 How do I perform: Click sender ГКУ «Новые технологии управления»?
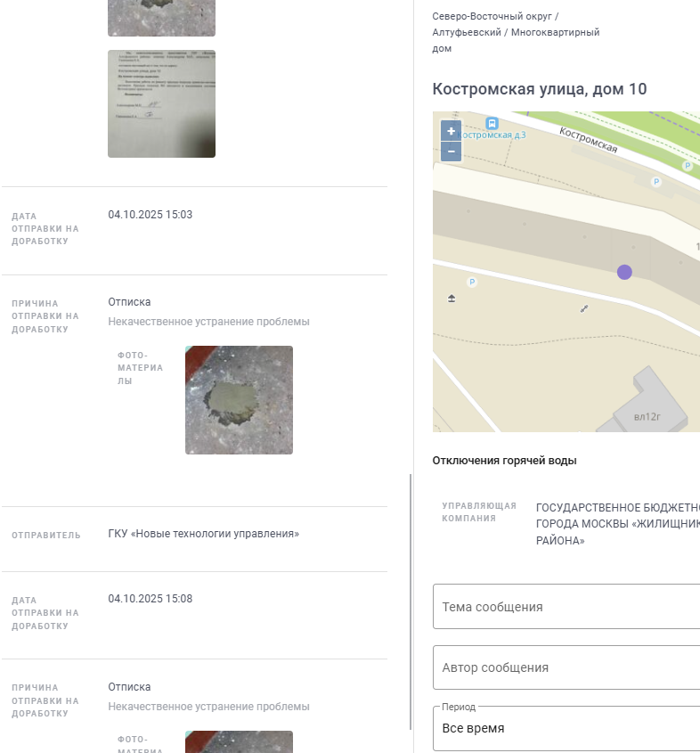tap(203, 534)
